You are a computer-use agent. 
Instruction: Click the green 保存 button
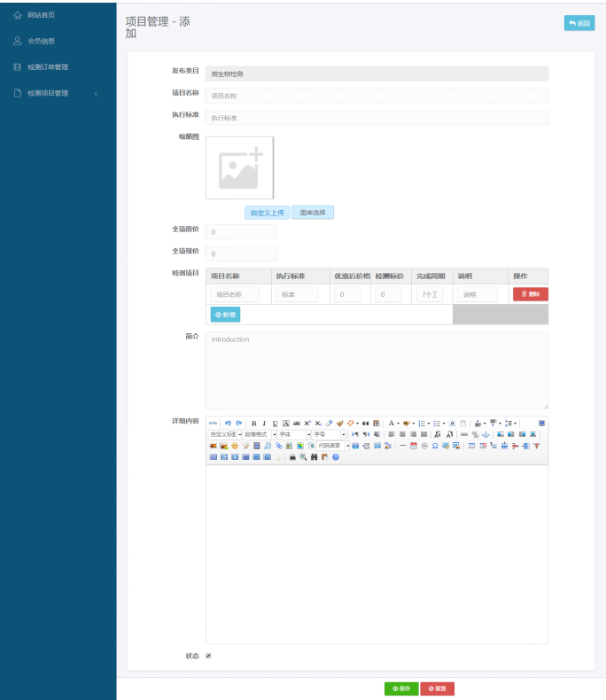400,688
